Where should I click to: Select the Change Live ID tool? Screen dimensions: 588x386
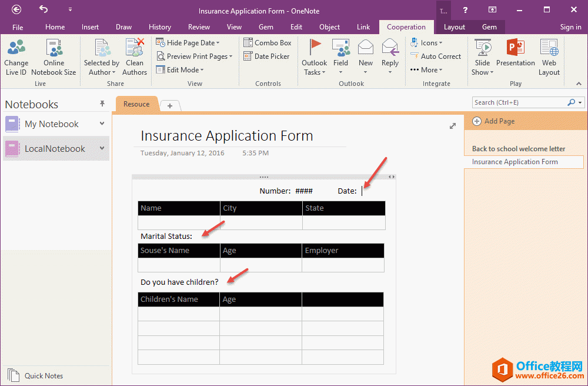16,56
